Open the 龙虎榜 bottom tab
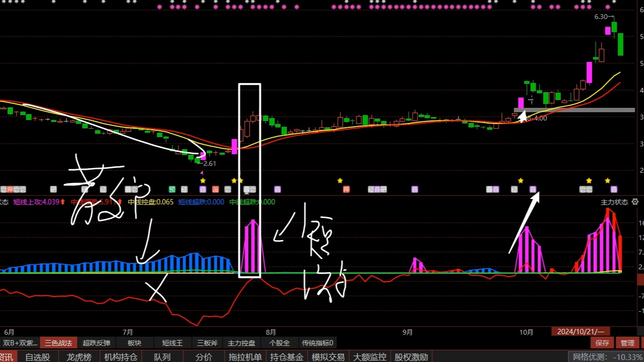 pyautogui.click(x=79, y=357)
